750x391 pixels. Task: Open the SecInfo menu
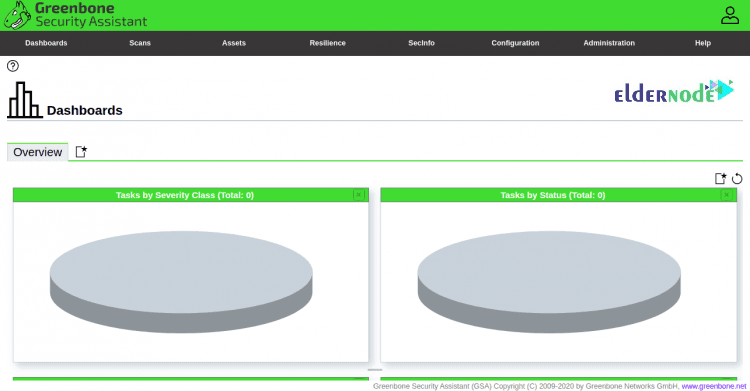coord(421,43)
